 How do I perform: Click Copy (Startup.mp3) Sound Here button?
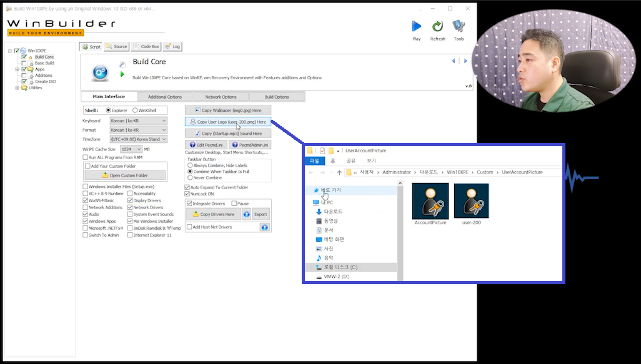(227, 133)
